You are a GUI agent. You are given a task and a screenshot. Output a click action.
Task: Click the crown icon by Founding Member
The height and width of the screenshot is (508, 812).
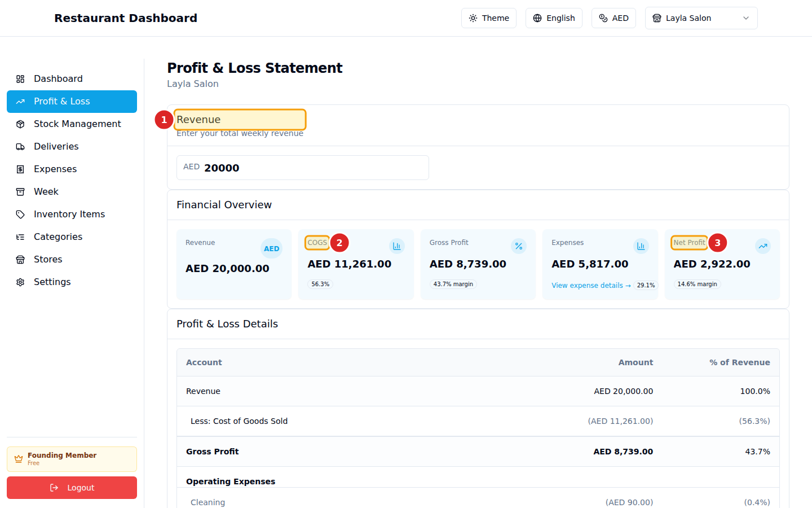19,459
